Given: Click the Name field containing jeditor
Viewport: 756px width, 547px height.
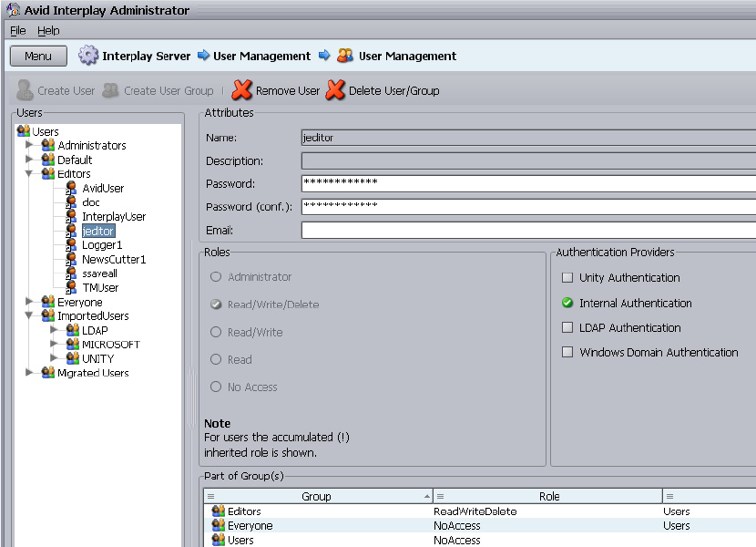Looking at the screenshot, I should 528,138.
